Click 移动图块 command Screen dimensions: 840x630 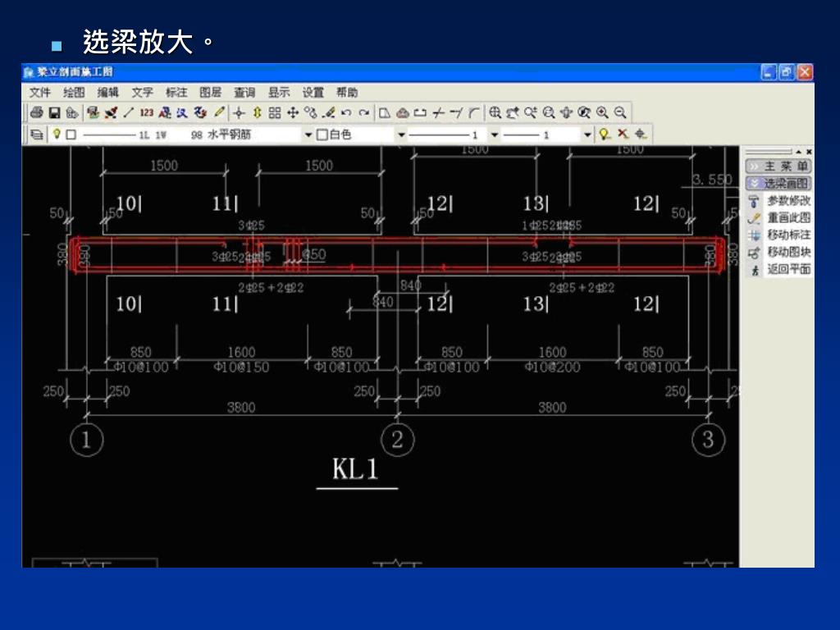point(788,253)
